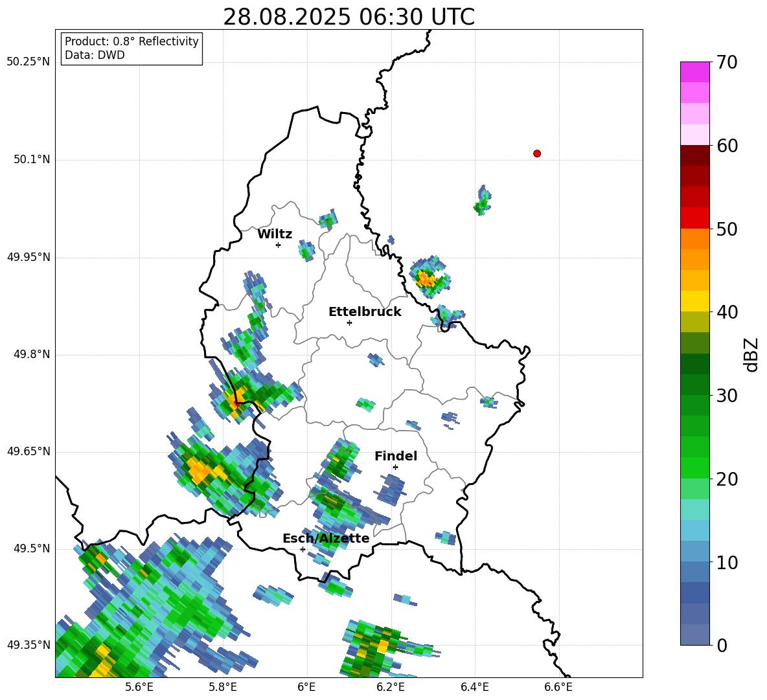Click the magenta top colorbar segment
The height and width of the screenshot is (700, 767).
tap(694, 72)
